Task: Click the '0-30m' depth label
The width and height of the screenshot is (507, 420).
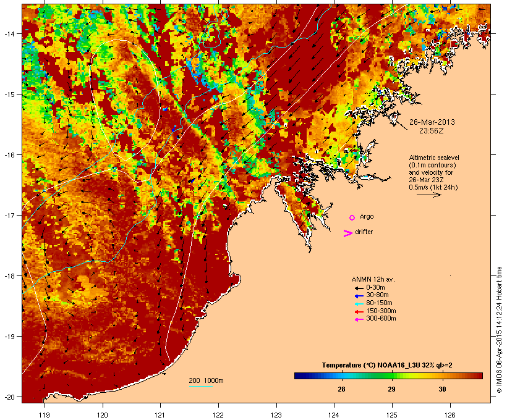Action: [x=375, y=288]
